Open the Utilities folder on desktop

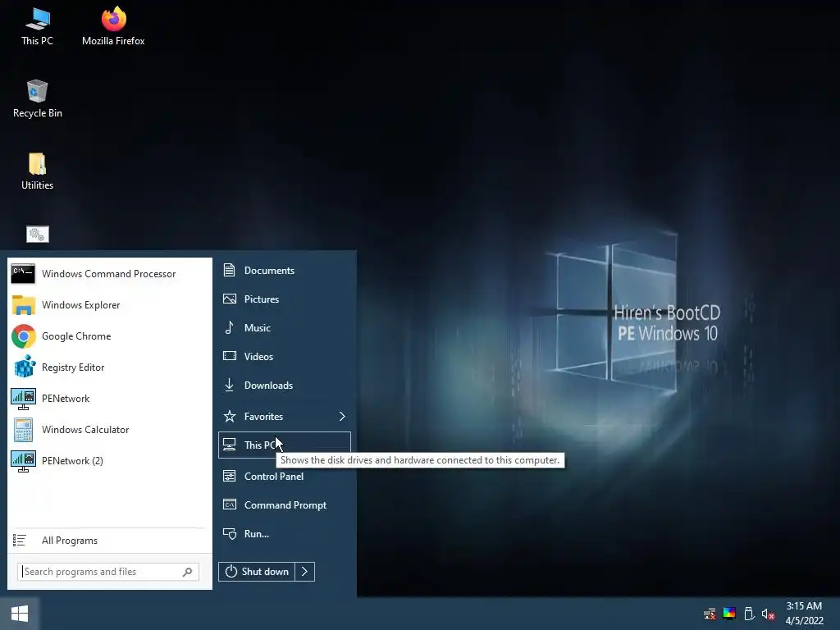pyautogui.click(x=37, y=171)
